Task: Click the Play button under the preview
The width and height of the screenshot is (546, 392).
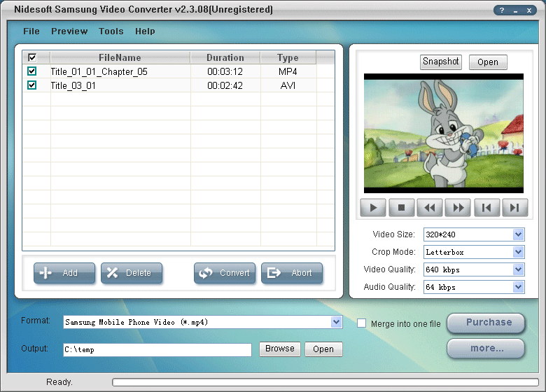Action: (x=373, y=208)
